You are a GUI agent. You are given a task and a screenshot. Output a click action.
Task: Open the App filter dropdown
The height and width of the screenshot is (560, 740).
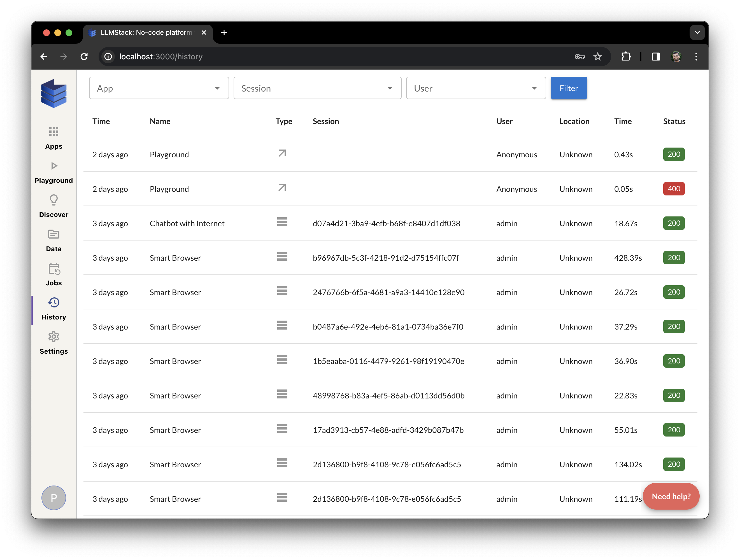point(159,88)
